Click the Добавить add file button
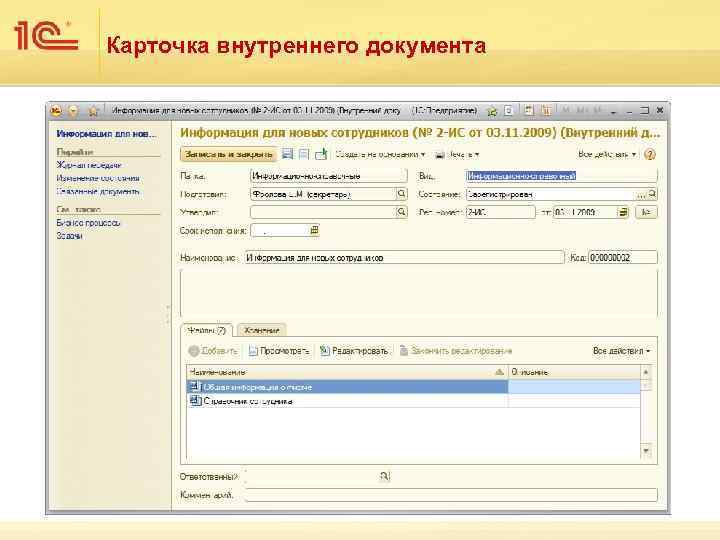Viewport: 720px width, 540px height. click(x=213, y=351)
